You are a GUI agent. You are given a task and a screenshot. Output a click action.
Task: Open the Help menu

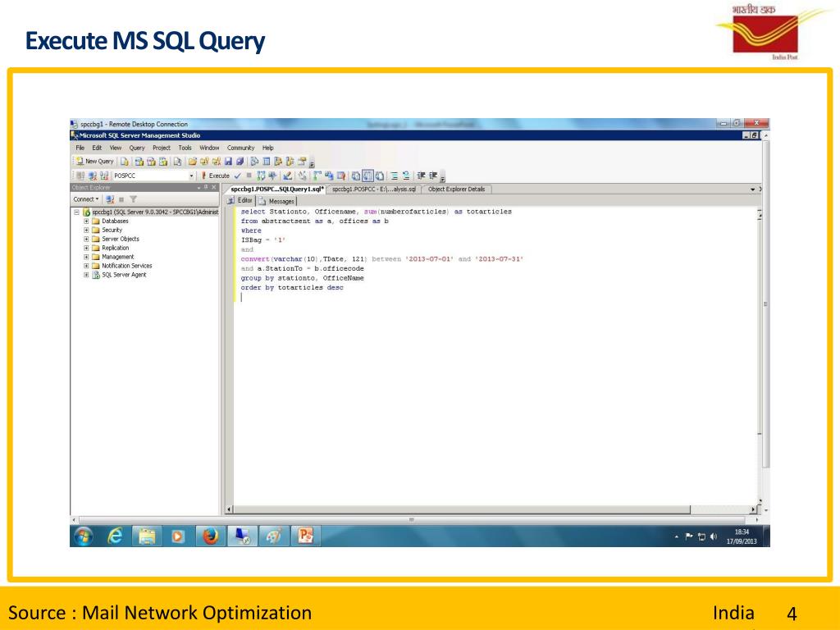click(x=268, y=148)
